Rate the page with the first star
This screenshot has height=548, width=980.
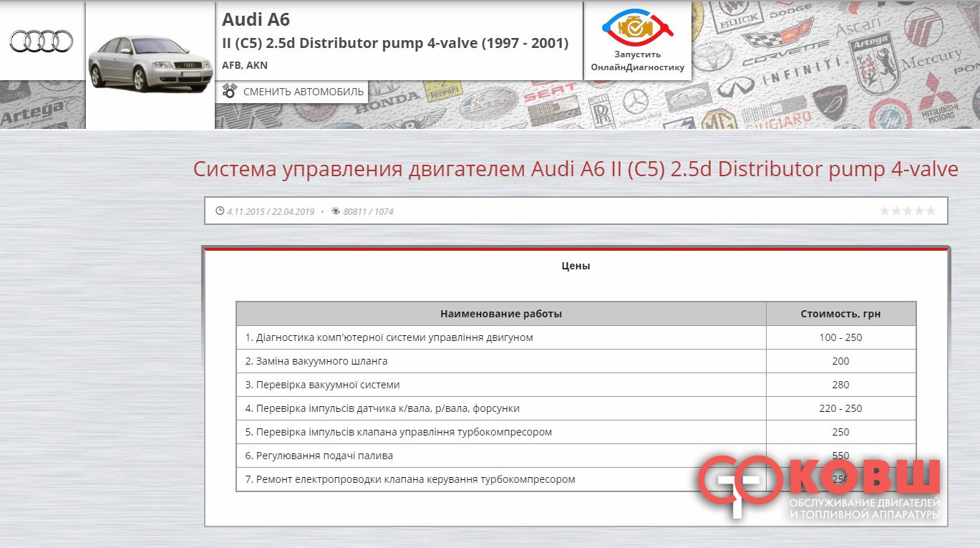(x=885, y=211)
